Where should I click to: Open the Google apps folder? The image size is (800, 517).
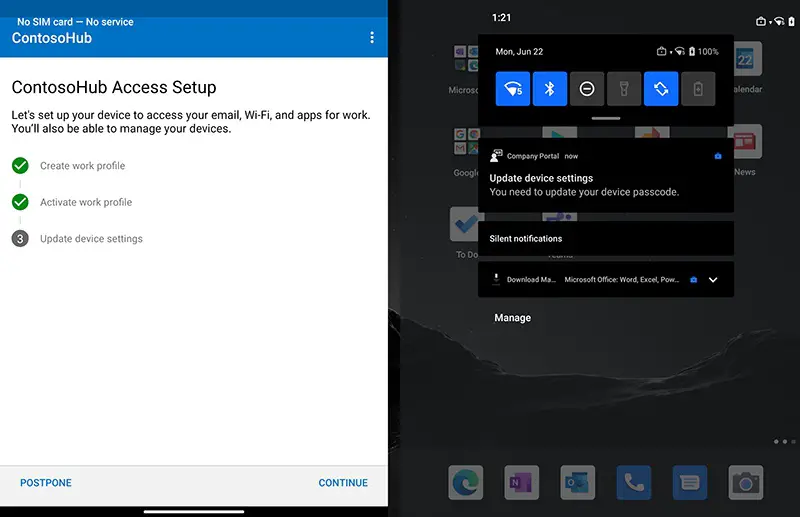click(466, 141)
